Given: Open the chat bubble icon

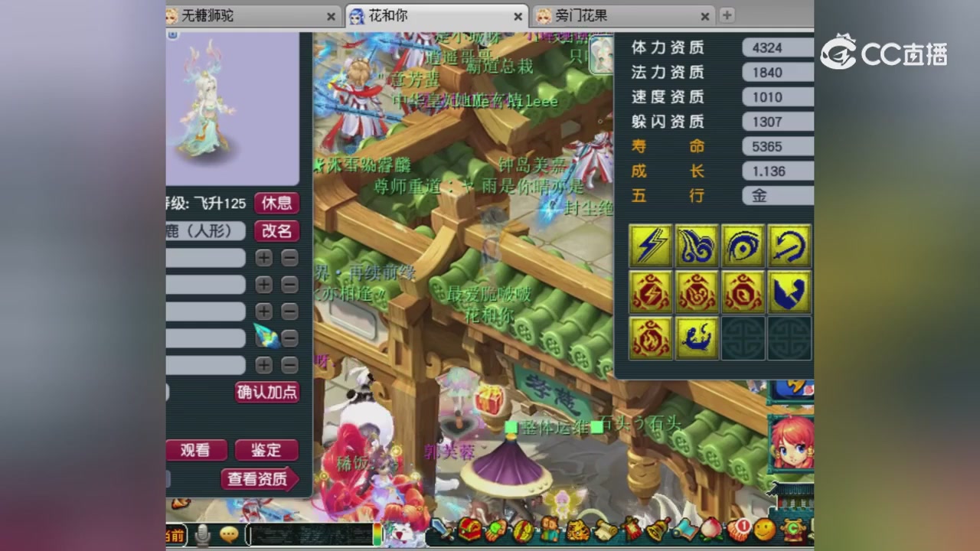Looking at the screenshot, I should (x=229, y=536).
